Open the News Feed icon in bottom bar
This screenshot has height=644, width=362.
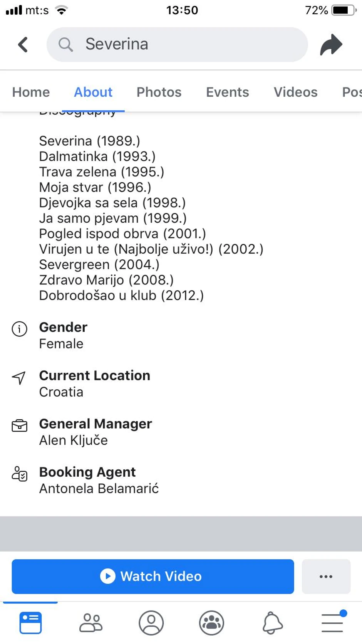30,622
